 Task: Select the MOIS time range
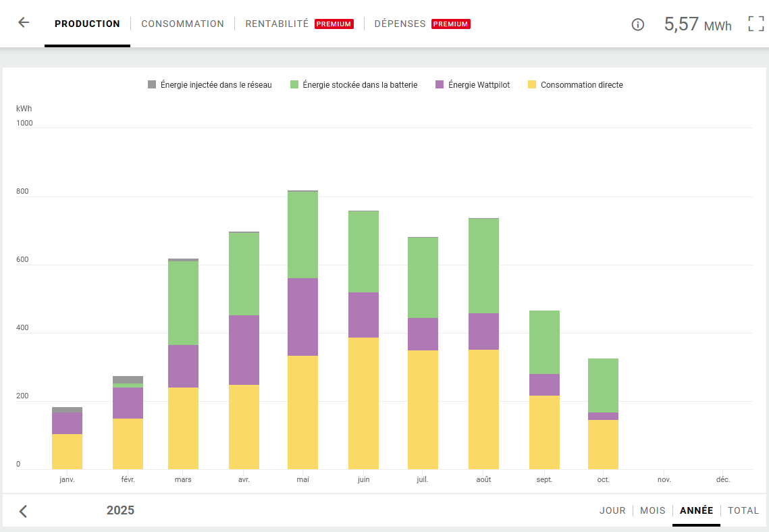[652, 510]
